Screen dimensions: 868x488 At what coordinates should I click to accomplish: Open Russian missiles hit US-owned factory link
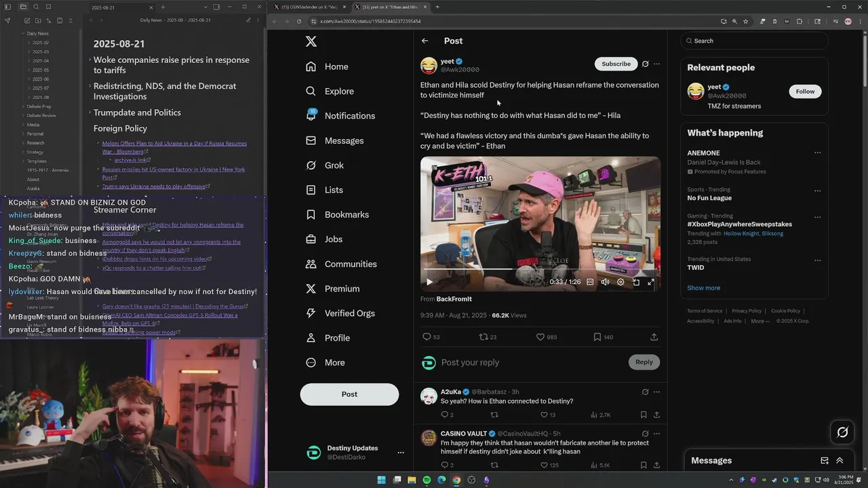[x=174, y=173]
